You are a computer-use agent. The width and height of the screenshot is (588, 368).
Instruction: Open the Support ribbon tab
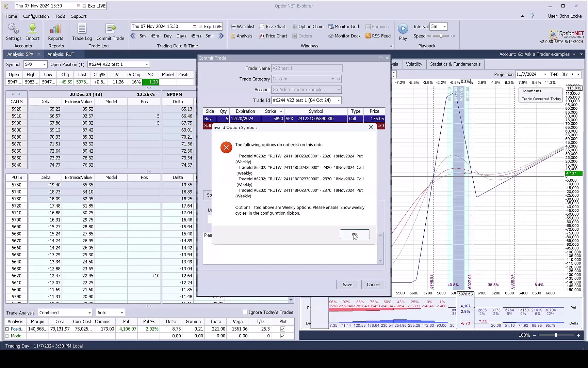[x=79, y=16]
